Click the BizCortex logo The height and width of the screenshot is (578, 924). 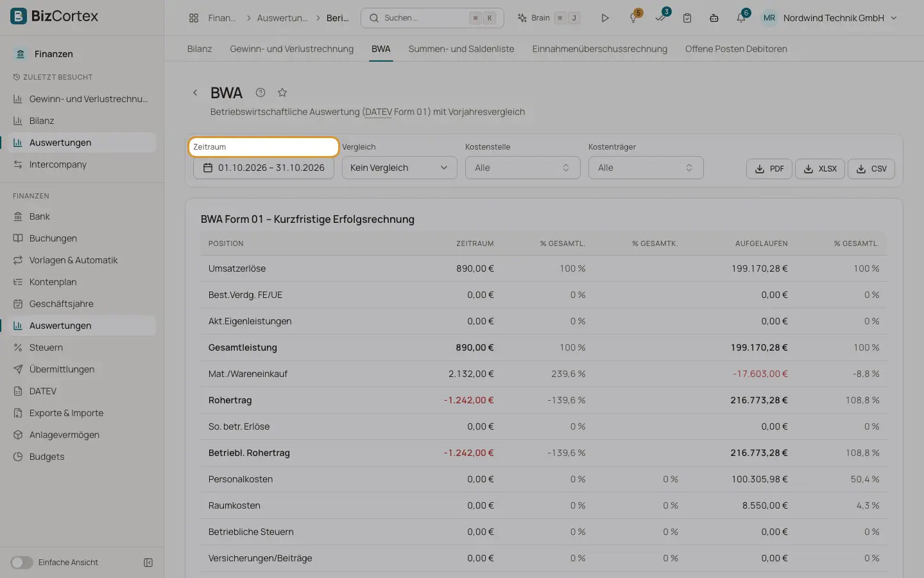(55, 16)
